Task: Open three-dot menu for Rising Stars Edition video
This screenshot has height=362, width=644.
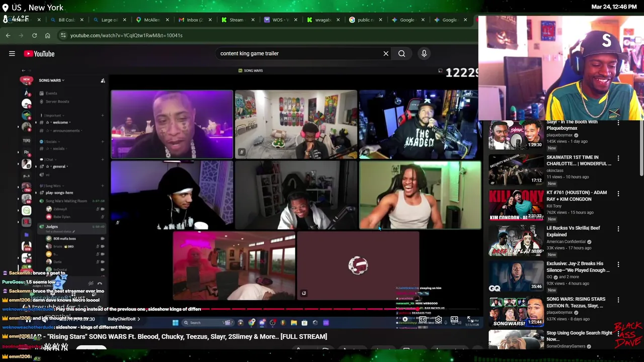Action: 618,300
